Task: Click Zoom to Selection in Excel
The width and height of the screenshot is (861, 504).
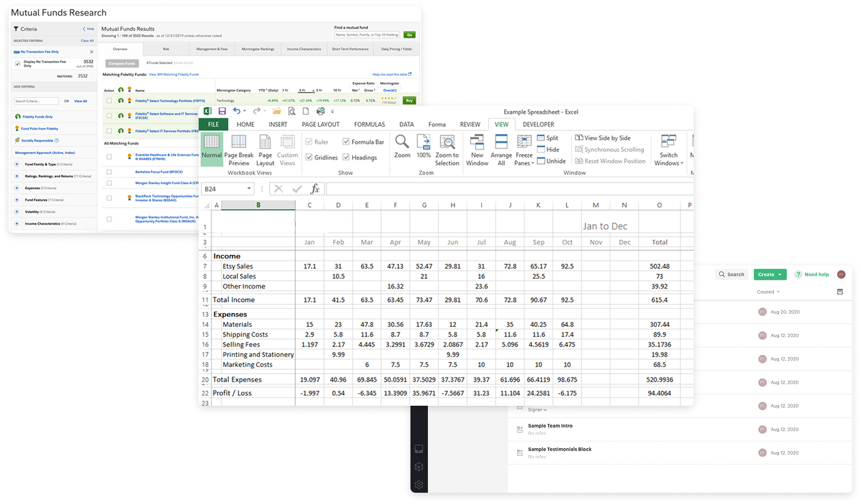Action: coord(447,149)
